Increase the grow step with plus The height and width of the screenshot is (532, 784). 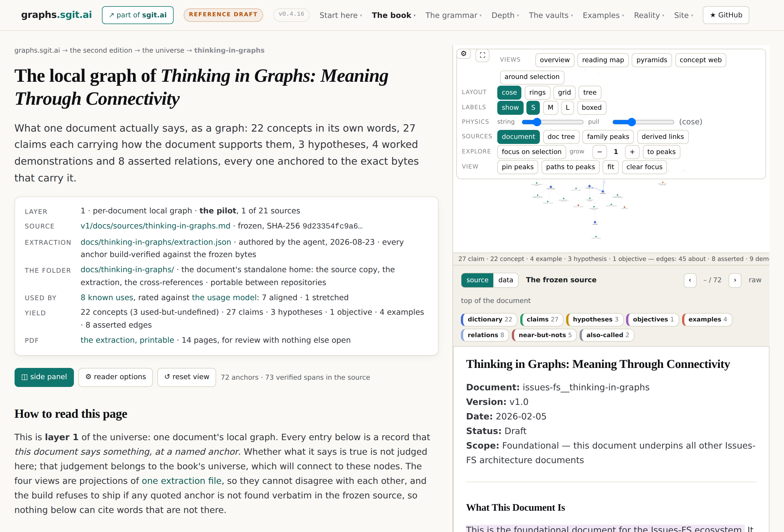pos(632,152)
